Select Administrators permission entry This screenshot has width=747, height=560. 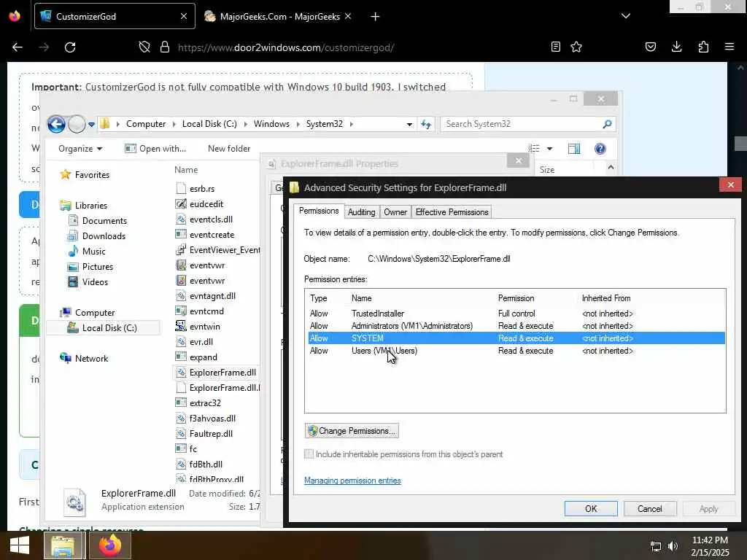click(516, 326)
